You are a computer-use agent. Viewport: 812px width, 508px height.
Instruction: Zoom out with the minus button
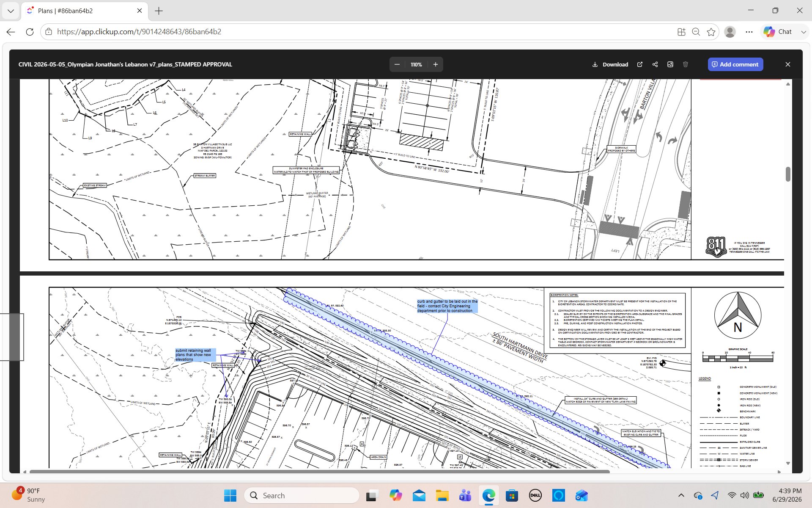coord(397,64)
